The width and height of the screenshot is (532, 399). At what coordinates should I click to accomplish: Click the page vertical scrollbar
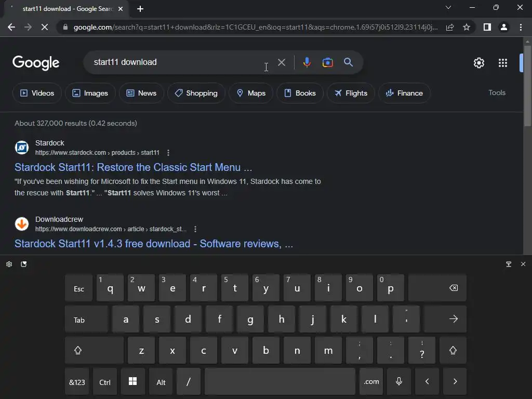(527, 86)
